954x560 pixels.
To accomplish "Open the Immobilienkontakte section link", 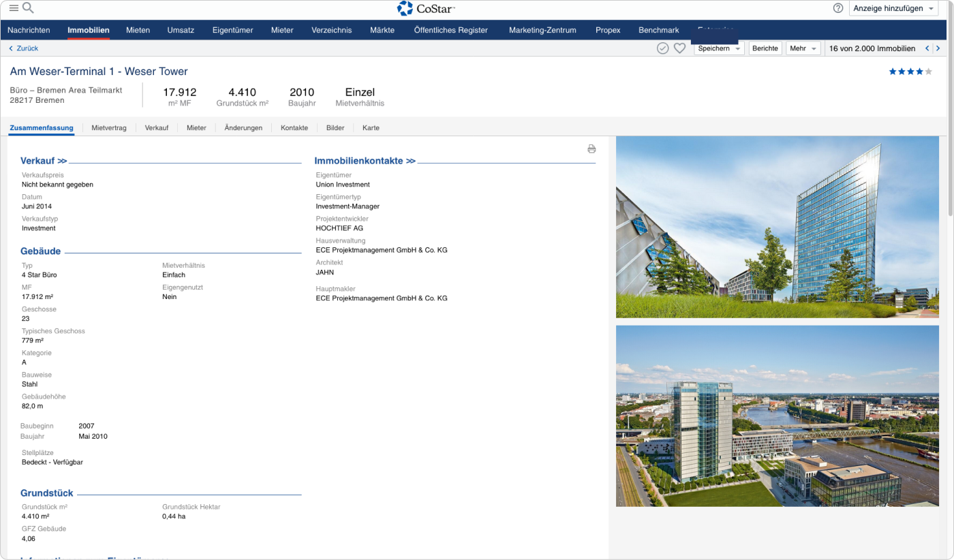I will coord(365,161).
